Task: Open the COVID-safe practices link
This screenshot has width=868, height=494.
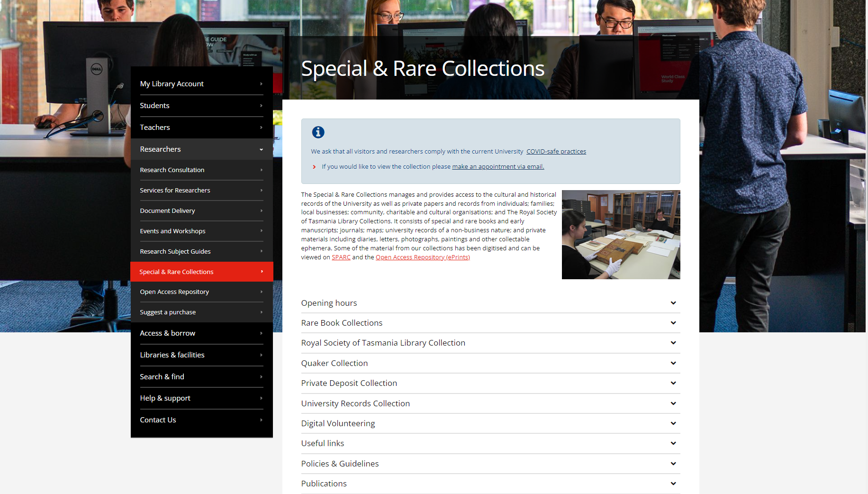Action: tap(556, 152)
